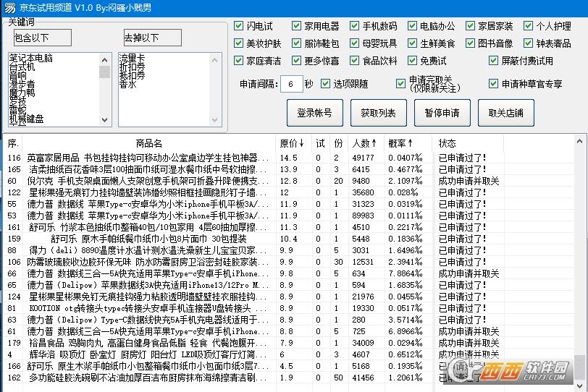Screen dimensions: 588x392
Task: Click probability 7.8864% cell
Action: (x=406, y=273)
